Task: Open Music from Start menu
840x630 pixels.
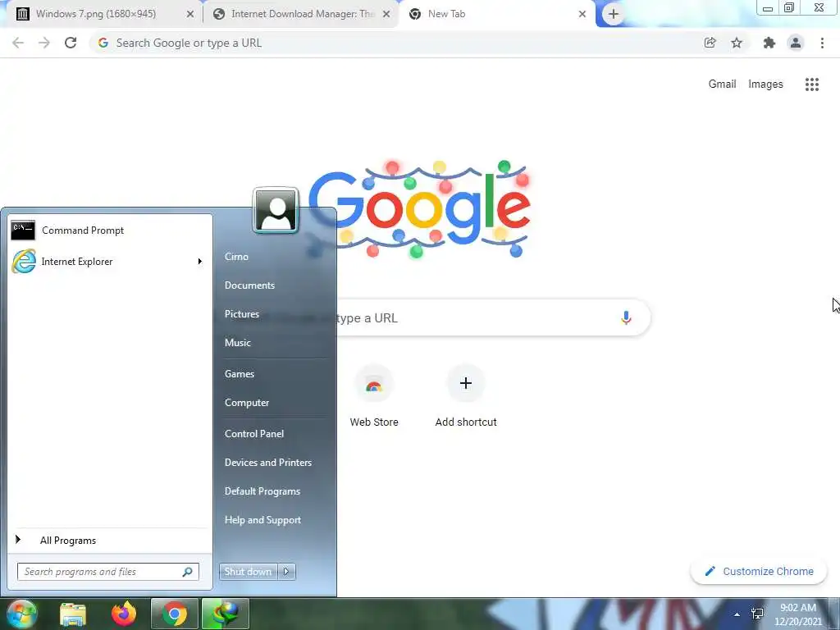Action: pyautogui.click(x=237, y=343)
